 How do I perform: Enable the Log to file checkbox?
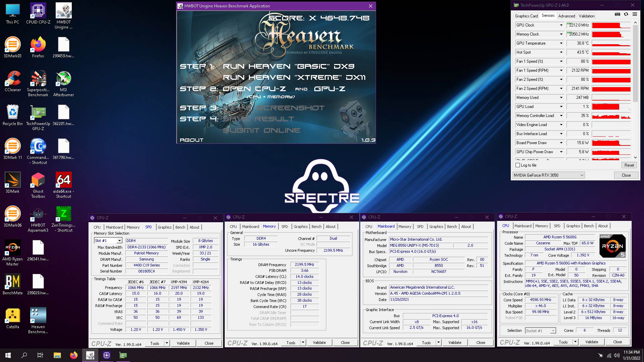coord(518,165)
